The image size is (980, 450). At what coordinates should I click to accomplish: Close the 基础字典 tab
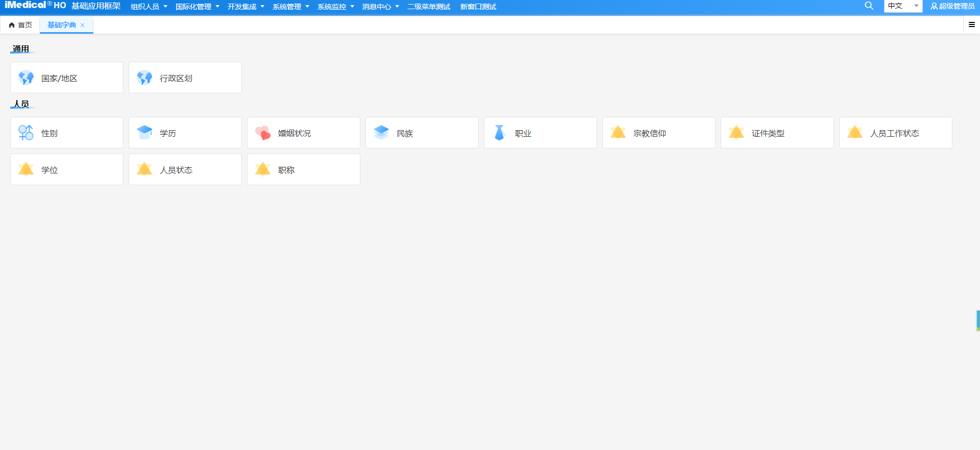click(83, 25)
